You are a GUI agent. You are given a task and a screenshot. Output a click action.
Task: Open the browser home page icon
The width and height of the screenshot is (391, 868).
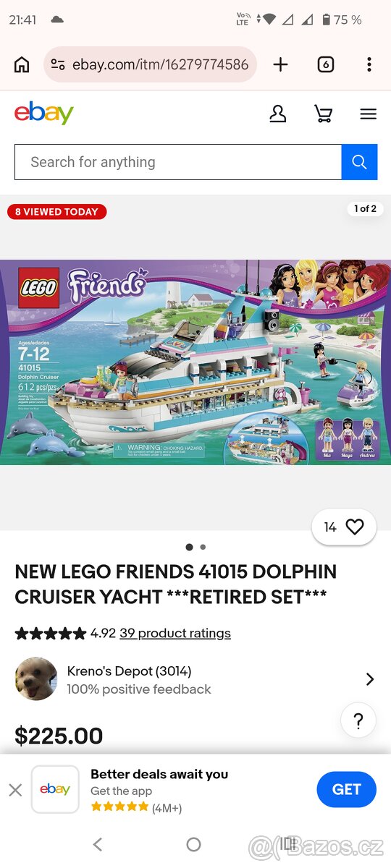(22, 64)
